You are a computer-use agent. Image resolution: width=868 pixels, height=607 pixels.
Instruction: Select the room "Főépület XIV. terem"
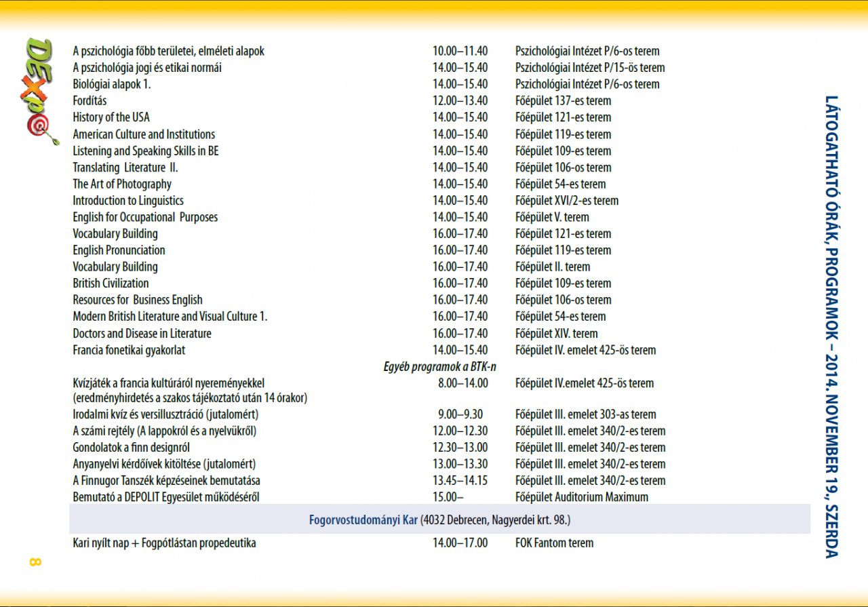(x=557, y=334)
